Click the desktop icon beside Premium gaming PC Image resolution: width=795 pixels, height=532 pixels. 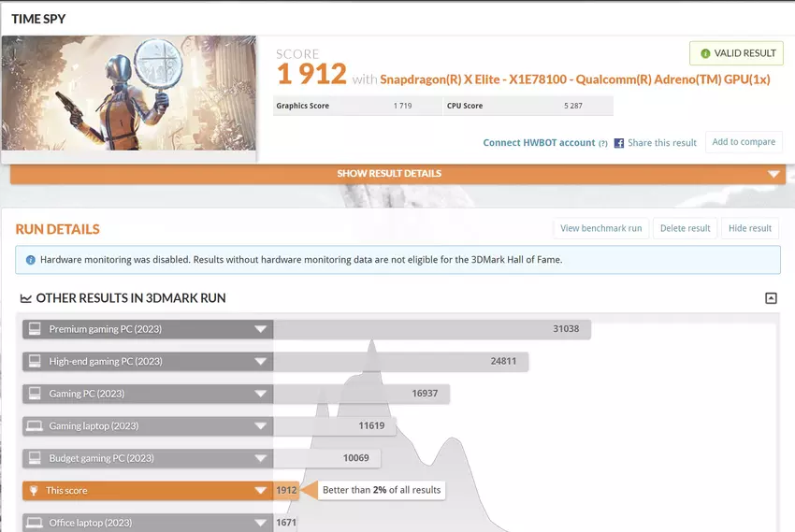pyautogui.click(x=35, y=329)
